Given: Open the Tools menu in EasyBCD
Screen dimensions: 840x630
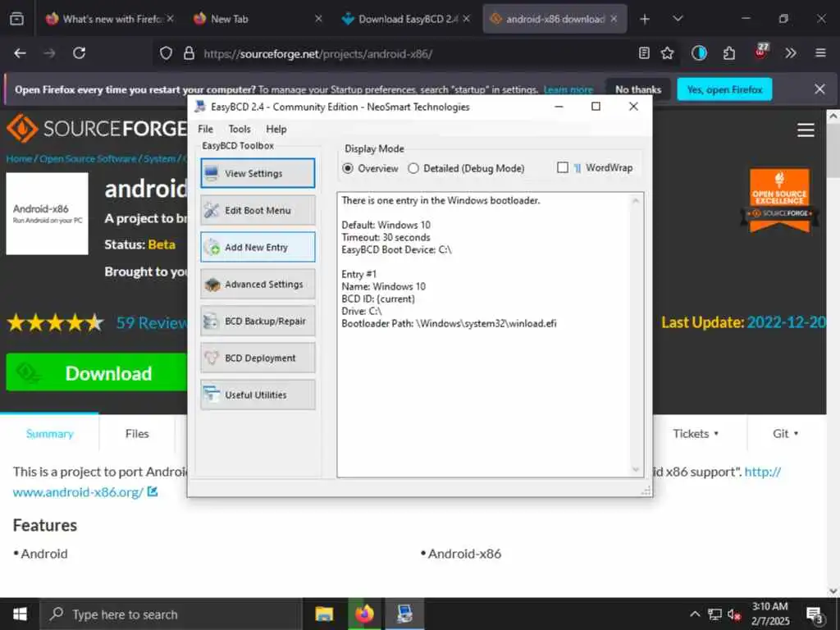Looking at the screenshot, I should (x=240, y=129).
